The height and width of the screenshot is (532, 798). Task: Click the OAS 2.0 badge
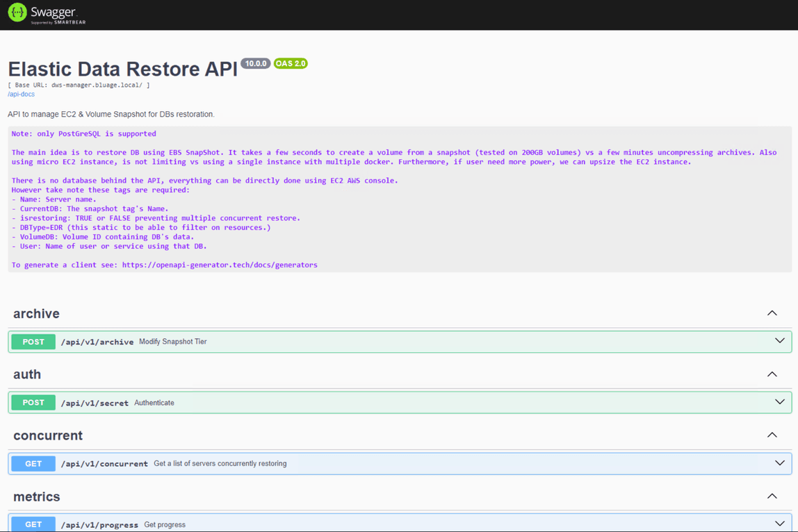click(x=291, y=63)
